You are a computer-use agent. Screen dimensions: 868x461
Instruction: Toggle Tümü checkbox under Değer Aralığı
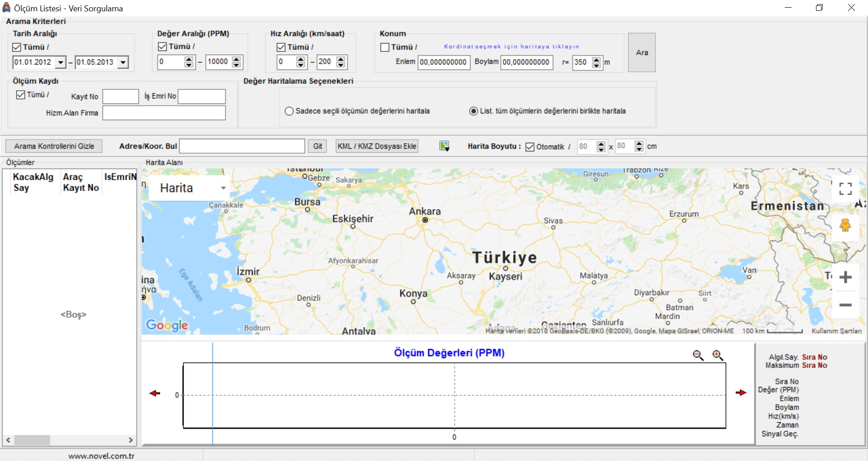coord(162,47)
